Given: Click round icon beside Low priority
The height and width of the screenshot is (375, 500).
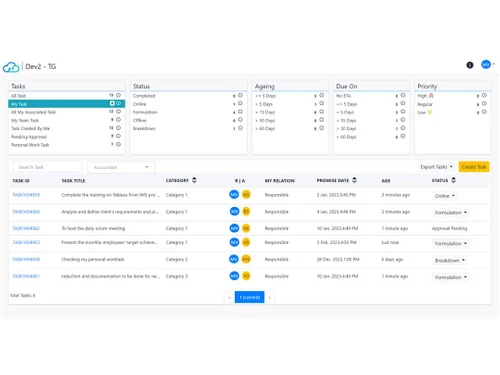Looking at the screenshot, I should (484, 112).
